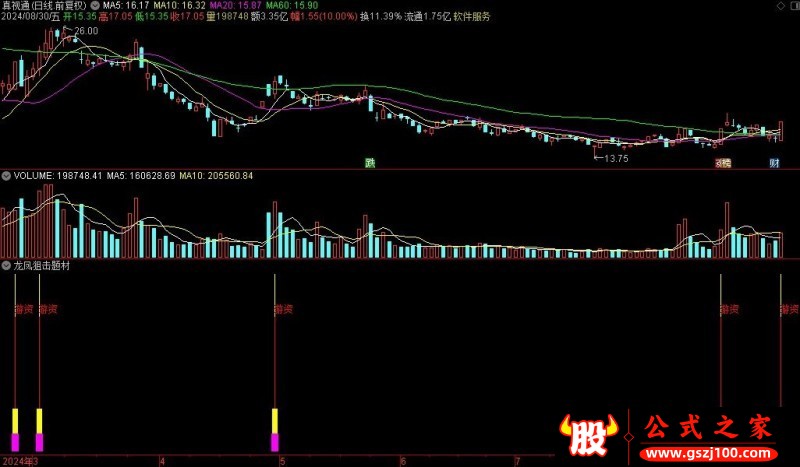The image size is (800, 467).
Task: Click the volume MA10: 205560.84 label
Action: click(216, 176)
